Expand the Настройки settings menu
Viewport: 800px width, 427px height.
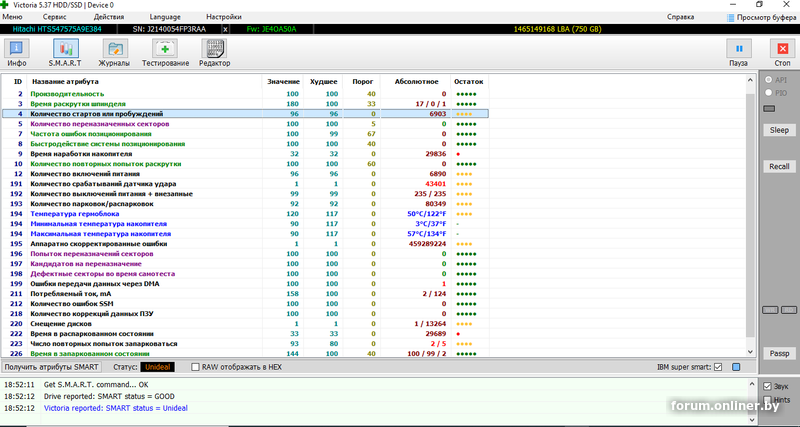coord(223,18)
